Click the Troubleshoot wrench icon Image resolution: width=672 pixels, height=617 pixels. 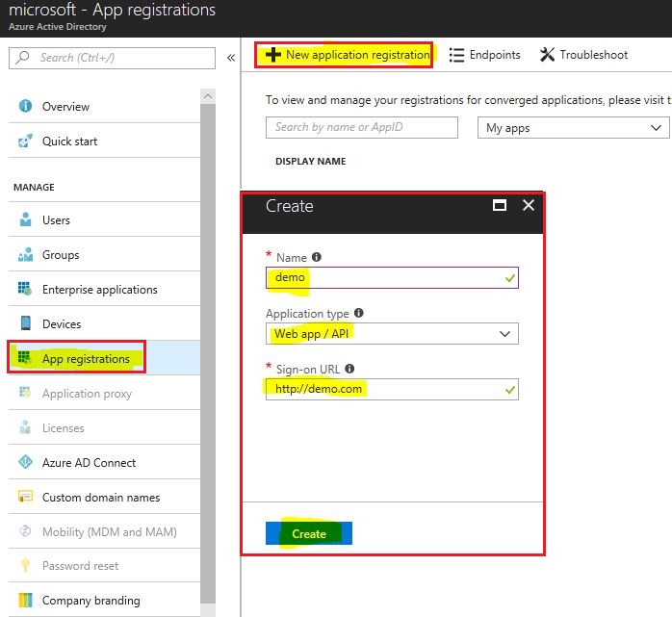[x=547, y=55]
